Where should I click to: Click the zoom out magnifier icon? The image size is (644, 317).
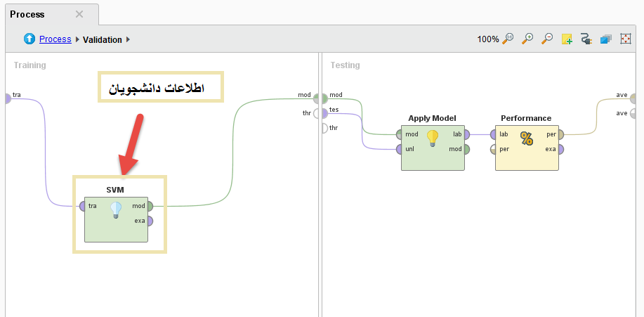click(547, 39)
